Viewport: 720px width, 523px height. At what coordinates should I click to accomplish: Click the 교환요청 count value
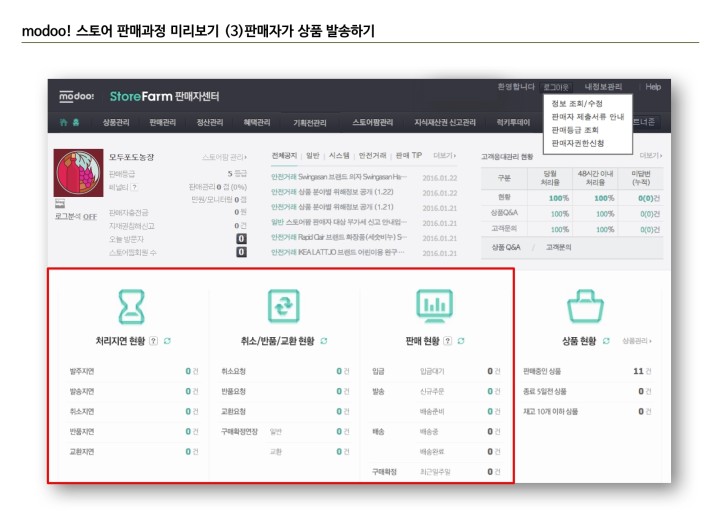click(x=339, y=411)
